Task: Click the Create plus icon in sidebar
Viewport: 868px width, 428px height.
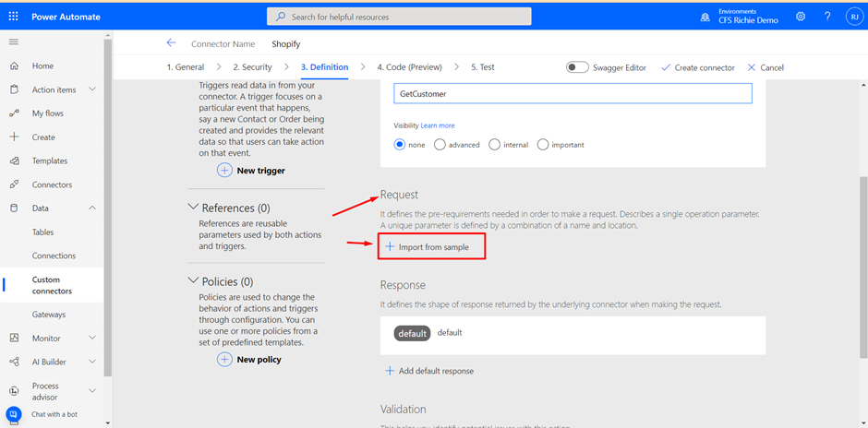Action: click(x=15, y=137)
